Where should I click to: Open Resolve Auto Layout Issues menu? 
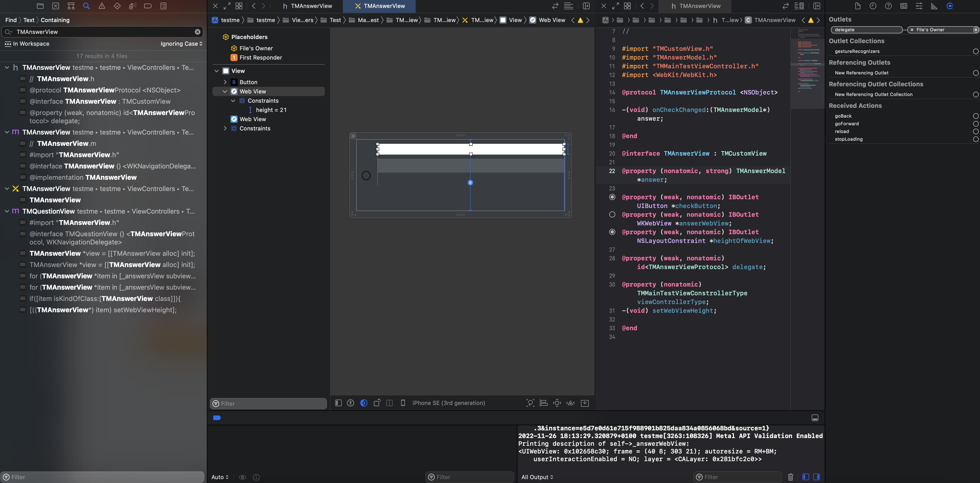coord(571,403)
